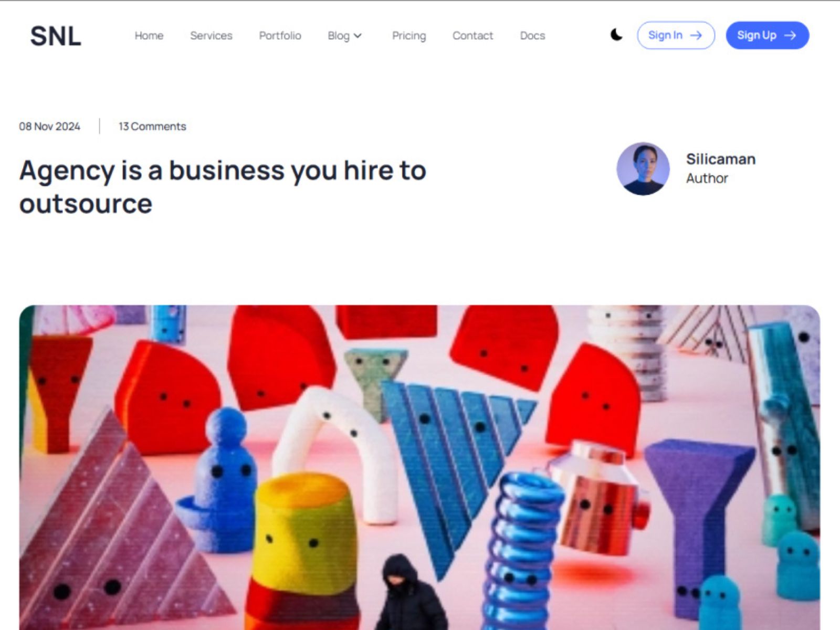Click the arrow icon inside Sign In

[x=696, y=35]
